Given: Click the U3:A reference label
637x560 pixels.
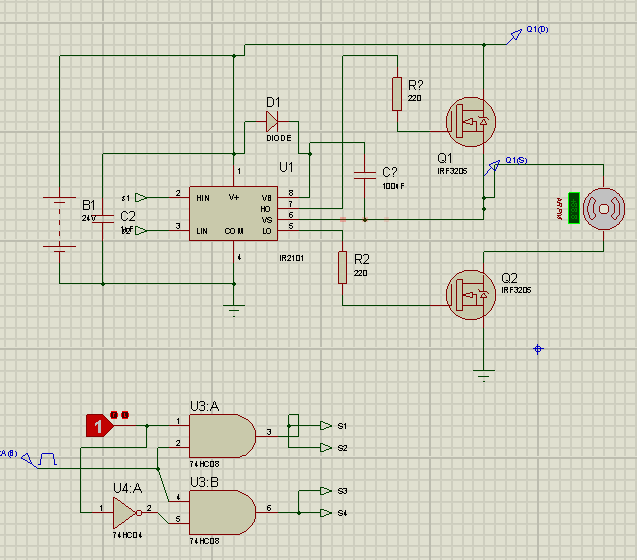Looking at the screenshot, I should point(205,406).
